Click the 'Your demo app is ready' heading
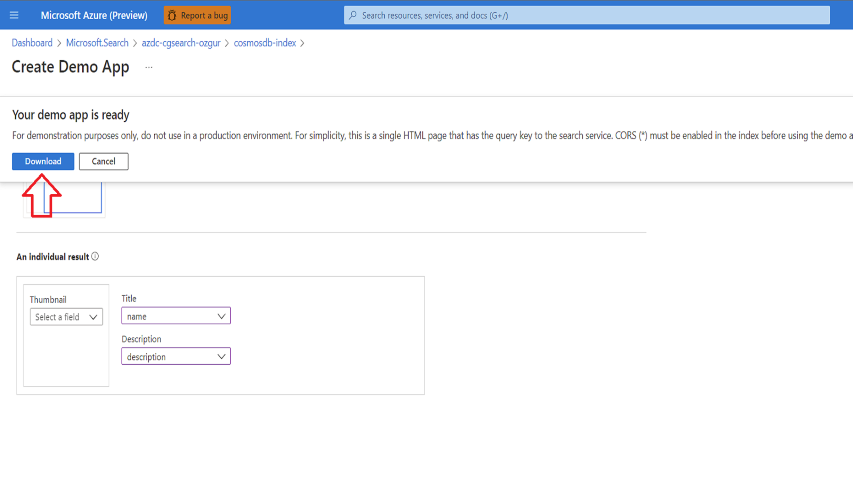Screen dimensions: 853x480 point(71,115)
